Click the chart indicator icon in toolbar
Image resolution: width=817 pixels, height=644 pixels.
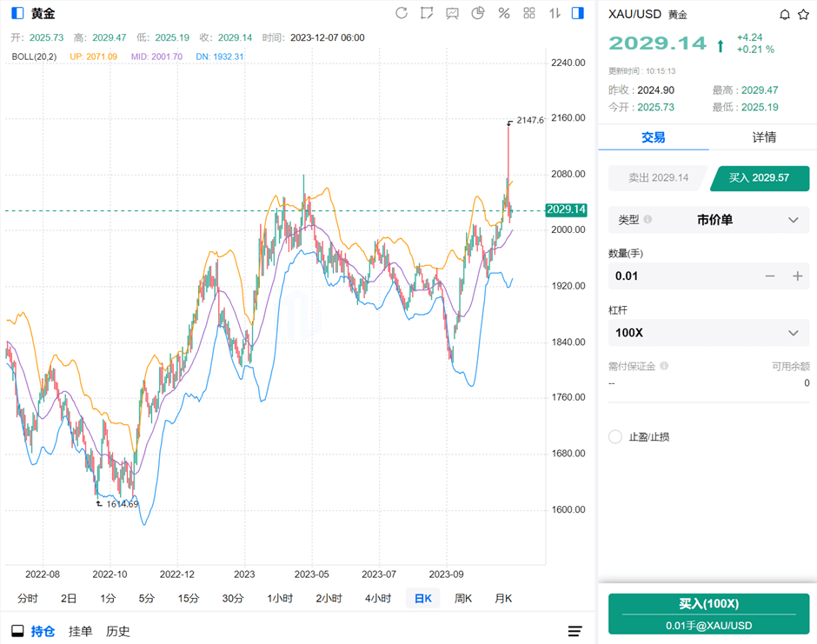(452, 13)
